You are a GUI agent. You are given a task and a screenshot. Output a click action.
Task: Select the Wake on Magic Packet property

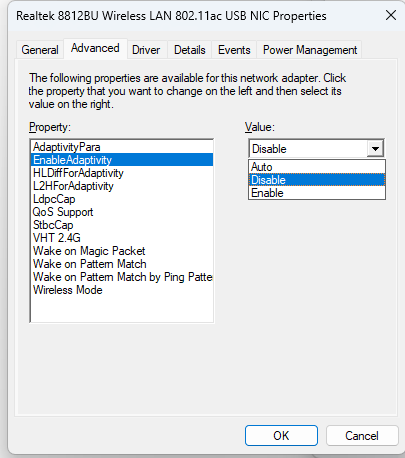coord(122,251)
